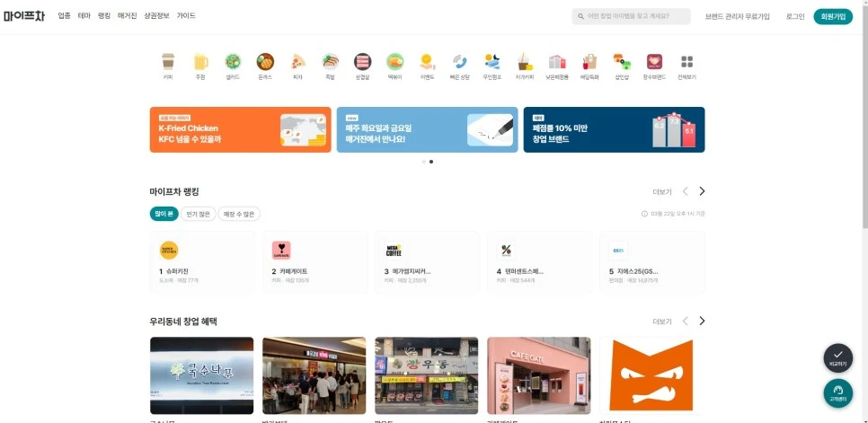Open the 폐점률 10% 미만 navy banner
The image size is (868, 423).
point(614,130)
